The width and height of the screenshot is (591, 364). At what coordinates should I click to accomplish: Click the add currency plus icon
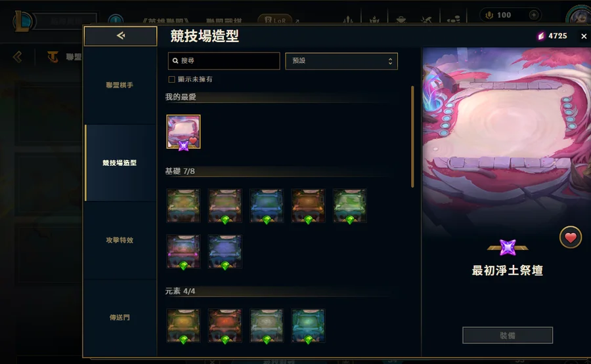coord(534,15)
